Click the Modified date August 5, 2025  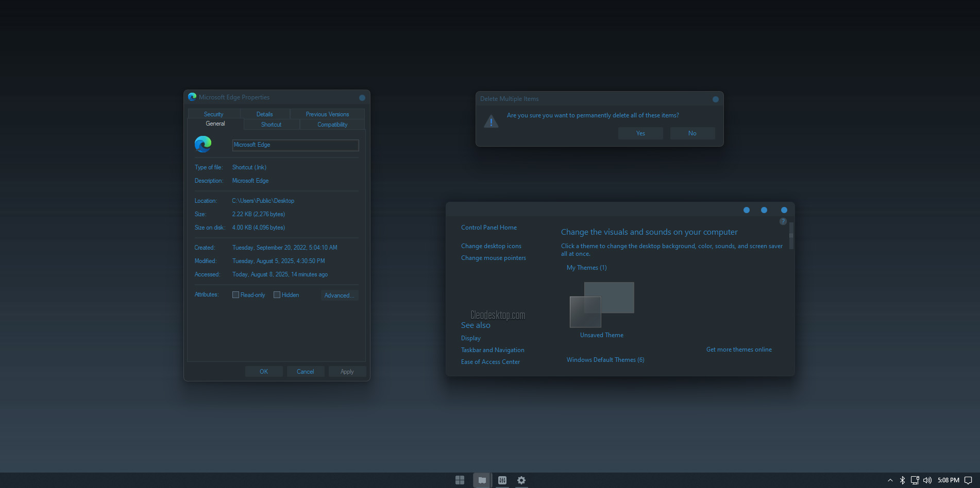[279, 261]
